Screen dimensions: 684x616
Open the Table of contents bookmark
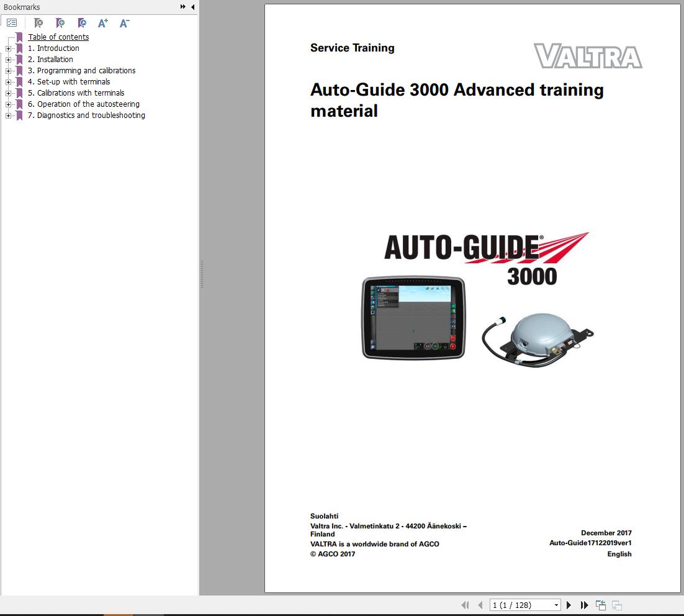click(x=58, y=37)
